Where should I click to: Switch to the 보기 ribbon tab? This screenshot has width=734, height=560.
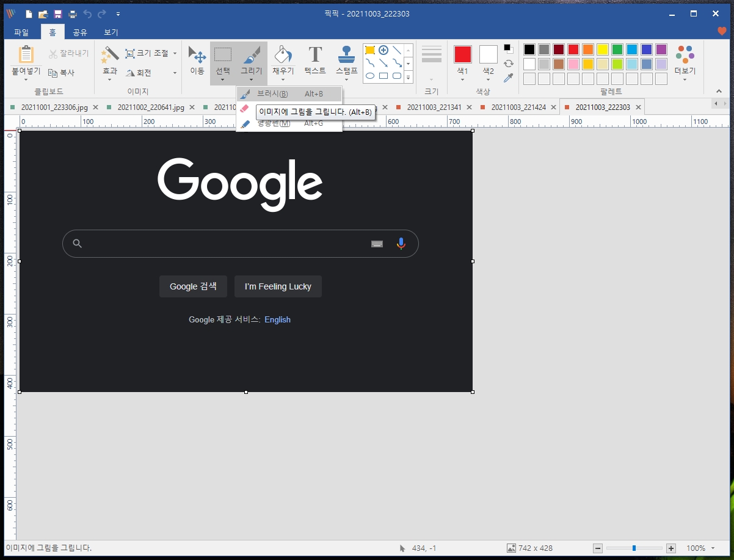(x=111, y=32)
